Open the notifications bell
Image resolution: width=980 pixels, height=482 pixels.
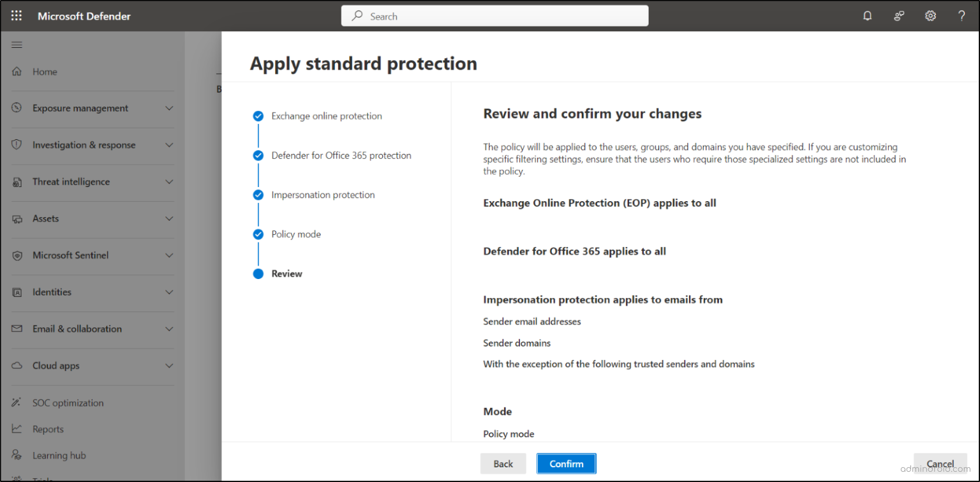pos(867,15)
